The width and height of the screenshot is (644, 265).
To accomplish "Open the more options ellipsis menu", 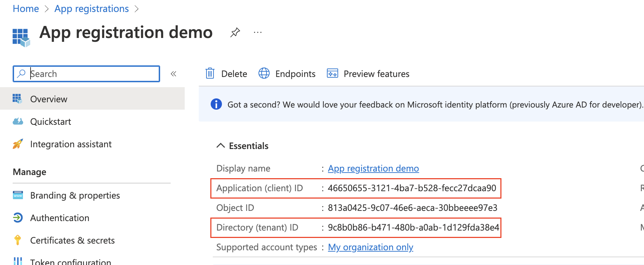I will 258,32.
